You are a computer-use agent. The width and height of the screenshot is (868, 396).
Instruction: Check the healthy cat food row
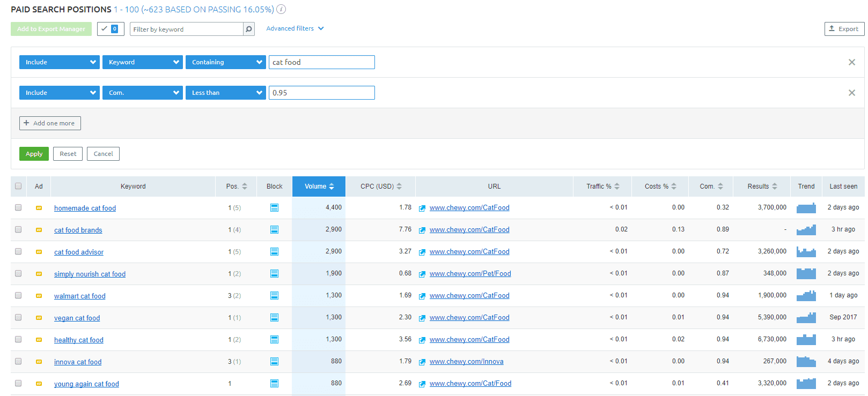(x=18, y=339)
